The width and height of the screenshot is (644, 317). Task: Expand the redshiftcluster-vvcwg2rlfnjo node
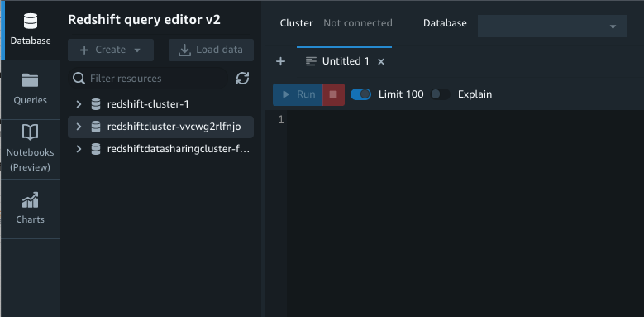[x=79, y=127]
